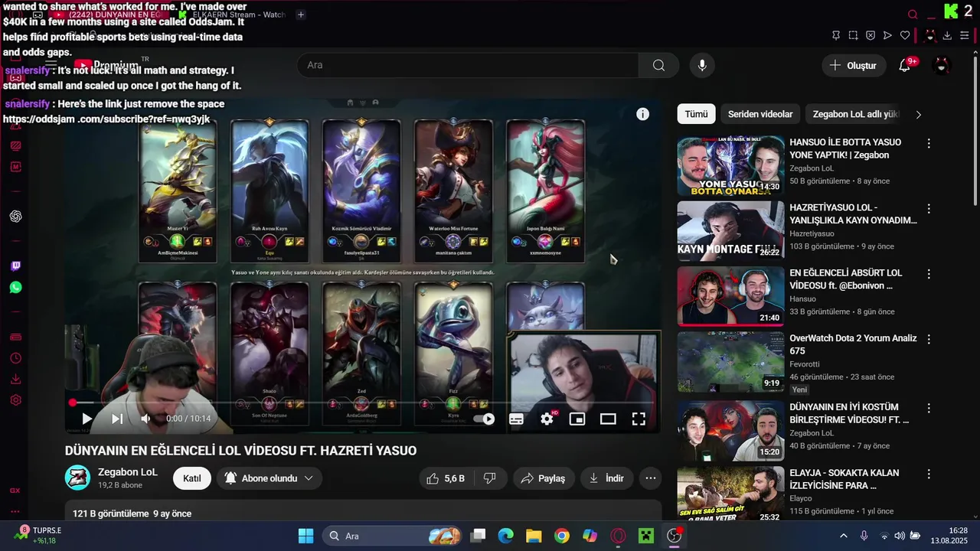Open options menu for HAZRETİYASUO LOL video

[x=929, y=208]
